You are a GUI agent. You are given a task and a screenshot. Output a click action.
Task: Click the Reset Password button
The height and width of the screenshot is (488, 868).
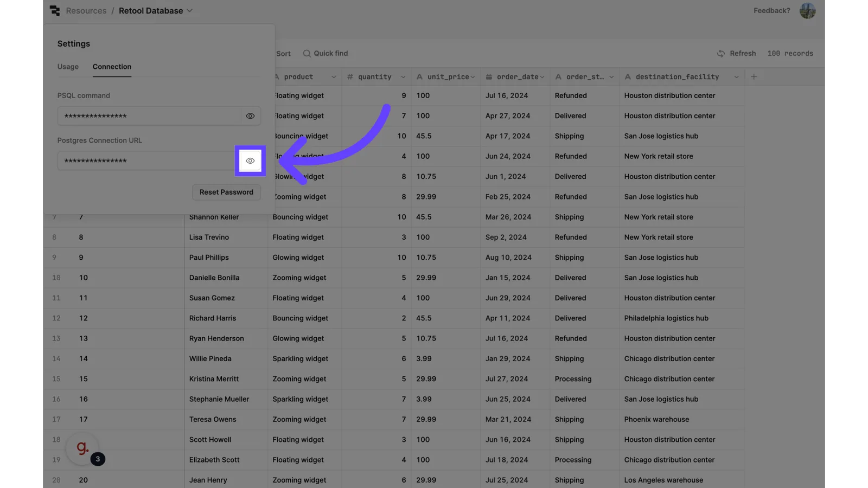click(226, 192)
